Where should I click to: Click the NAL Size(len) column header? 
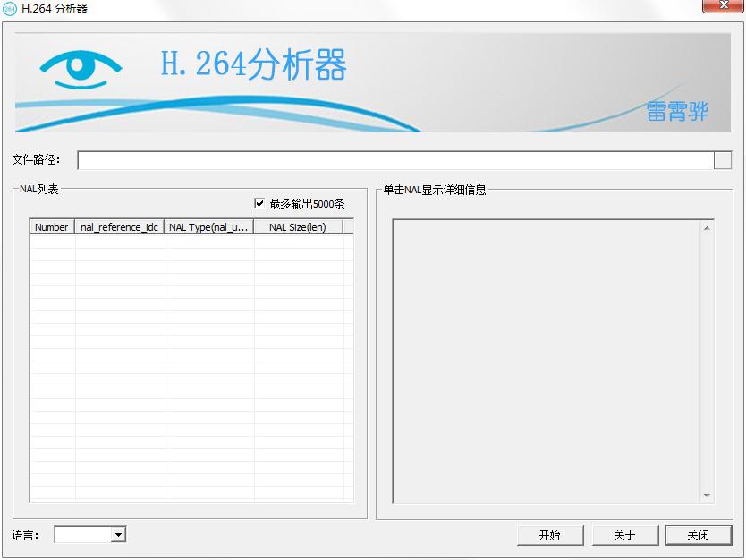pos(299,226)
